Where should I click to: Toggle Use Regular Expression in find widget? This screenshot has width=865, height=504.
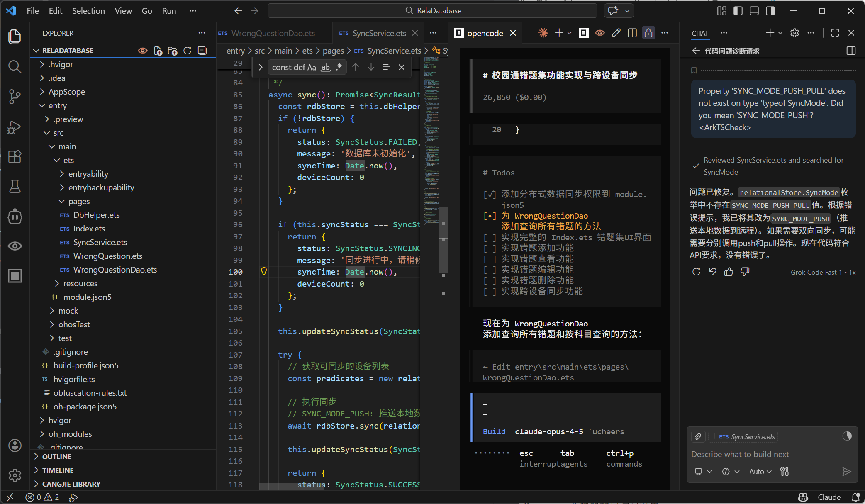coord(339,67)
